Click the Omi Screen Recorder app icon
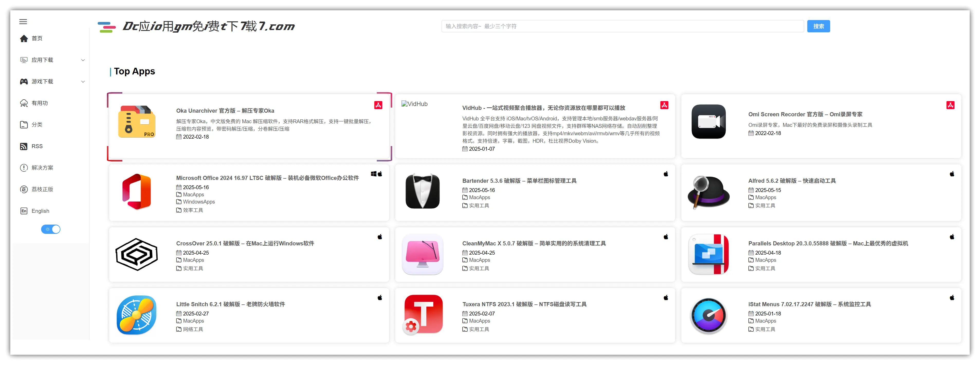The image size is (980, 365). [708, 122]
